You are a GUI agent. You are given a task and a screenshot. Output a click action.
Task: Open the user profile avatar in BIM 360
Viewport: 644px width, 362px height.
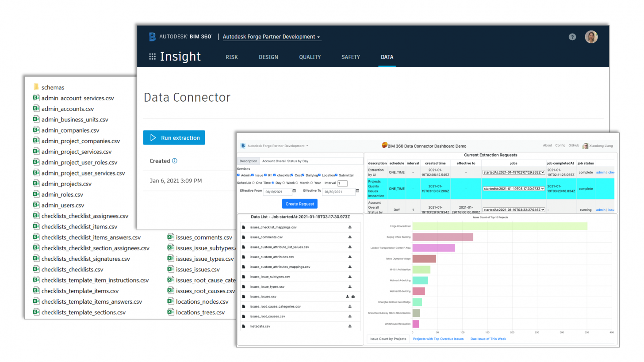coord(591,37)
